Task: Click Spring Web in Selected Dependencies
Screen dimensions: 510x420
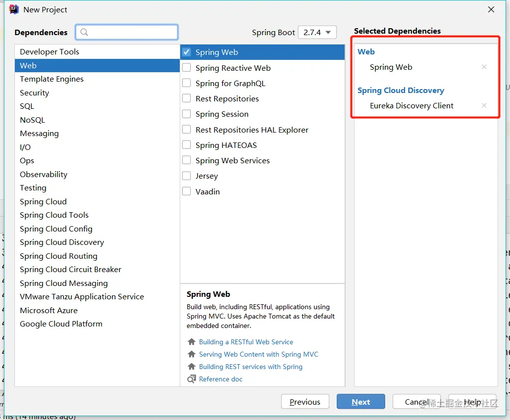Action: point(391,67)
